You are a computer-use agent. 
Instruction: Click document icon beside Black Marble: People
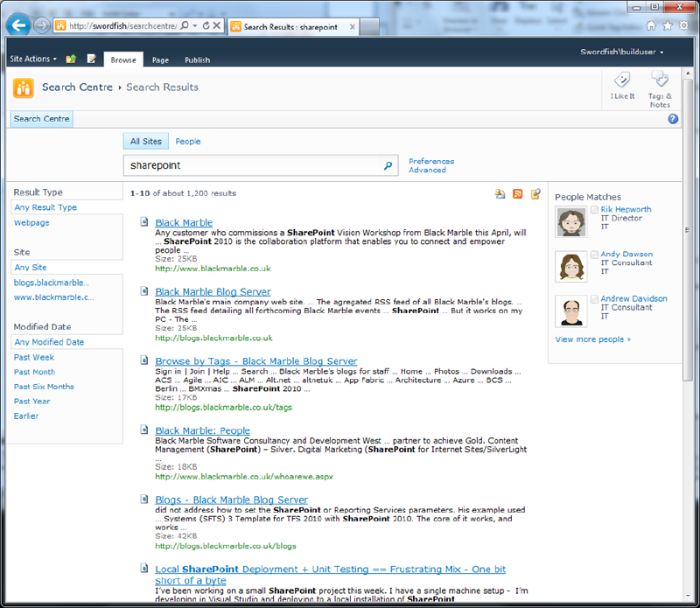tap(144, 430)
